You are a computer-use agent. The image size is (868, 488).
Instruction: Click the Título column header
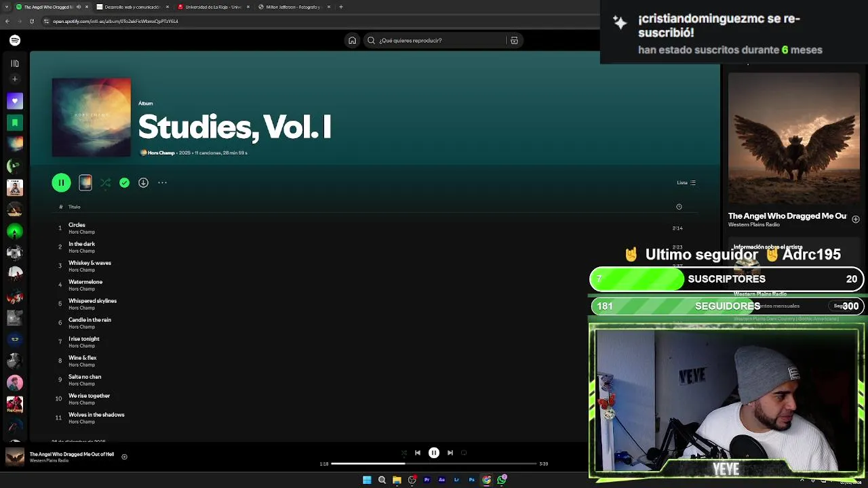point(75,207)
